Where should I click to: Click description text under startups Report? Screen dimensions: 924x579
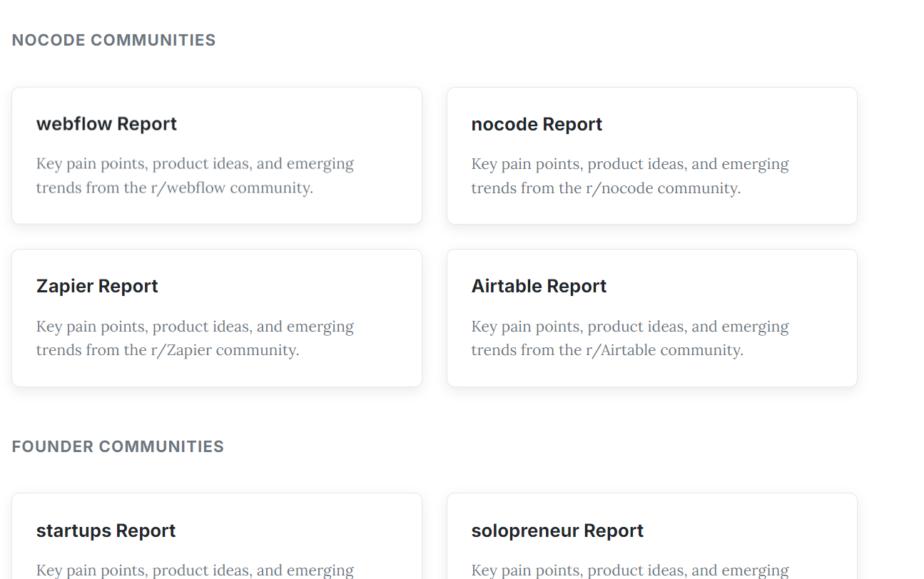(195, 570)
